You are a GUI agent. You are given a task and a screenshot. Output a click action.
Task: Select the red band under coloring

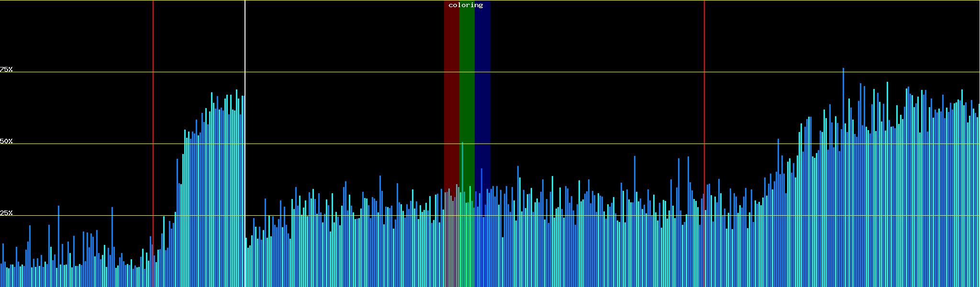pos(451,143)
